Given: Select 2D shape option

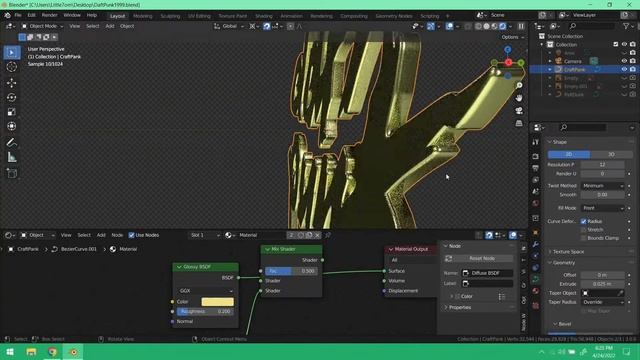Looking at the screenshot, I should [569, 154].
